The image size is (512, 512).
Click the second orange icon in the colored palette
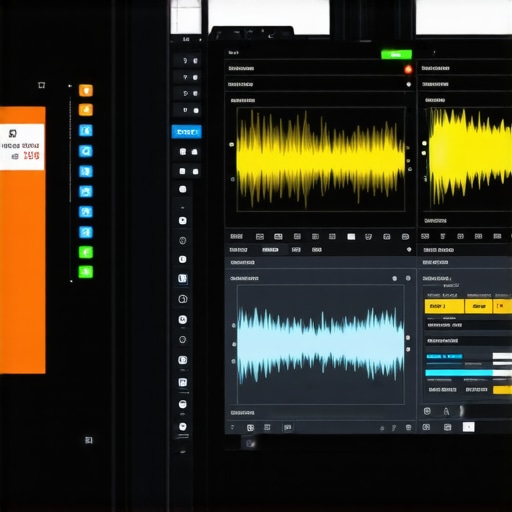86,110
